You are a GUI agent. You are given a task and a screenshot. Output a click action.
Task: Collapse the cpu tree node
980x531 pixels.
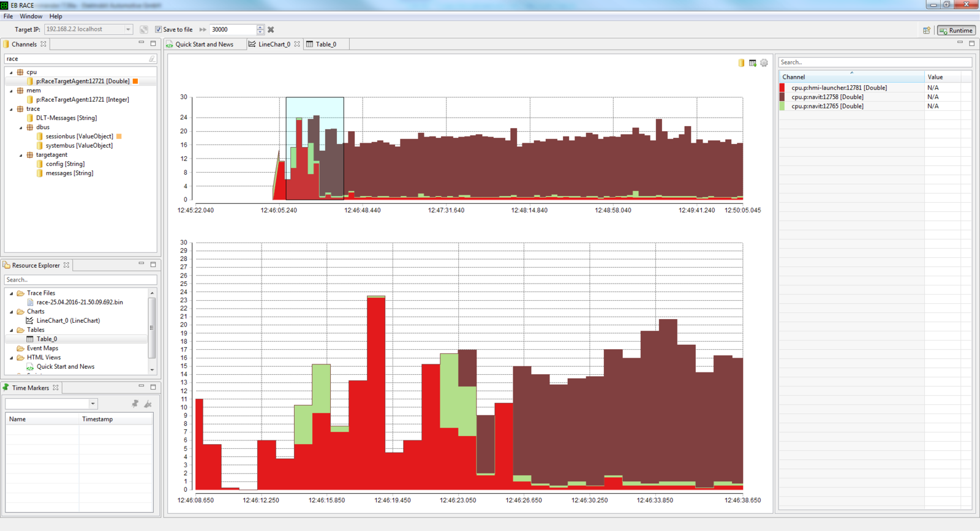[x=11, y=72]
